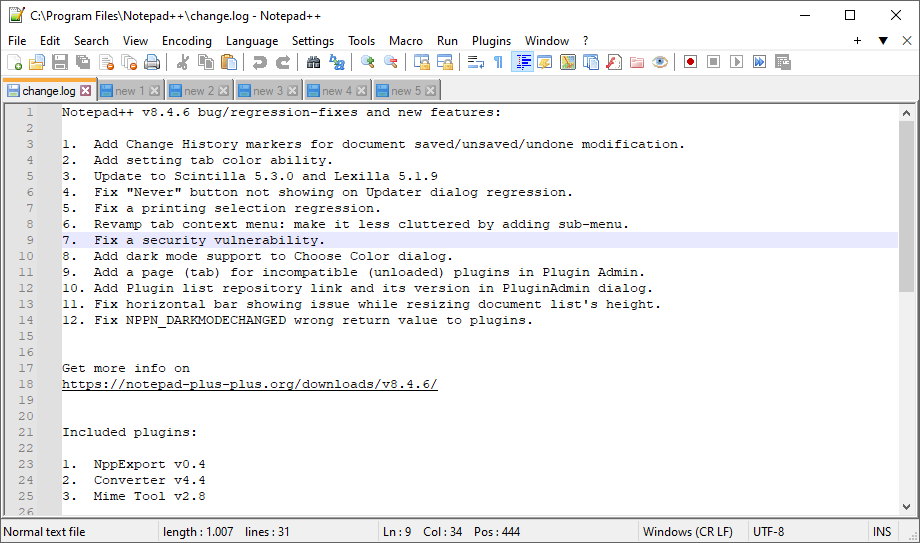Toggle synchronized horizontal scrolling icon
The height and width of the screenshot is (543, 920).
point(445,62)
